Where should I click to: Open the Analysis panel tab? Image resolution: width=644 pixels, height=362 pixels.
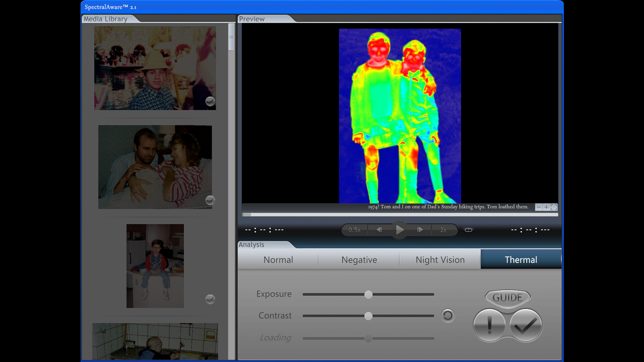251,245
